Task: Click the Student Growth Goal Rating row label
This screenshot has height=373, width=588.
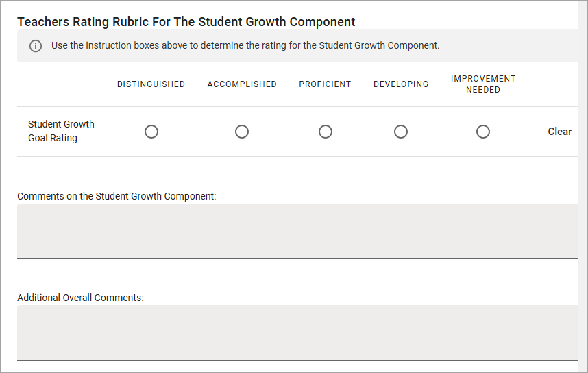Action: coord(61,131)
